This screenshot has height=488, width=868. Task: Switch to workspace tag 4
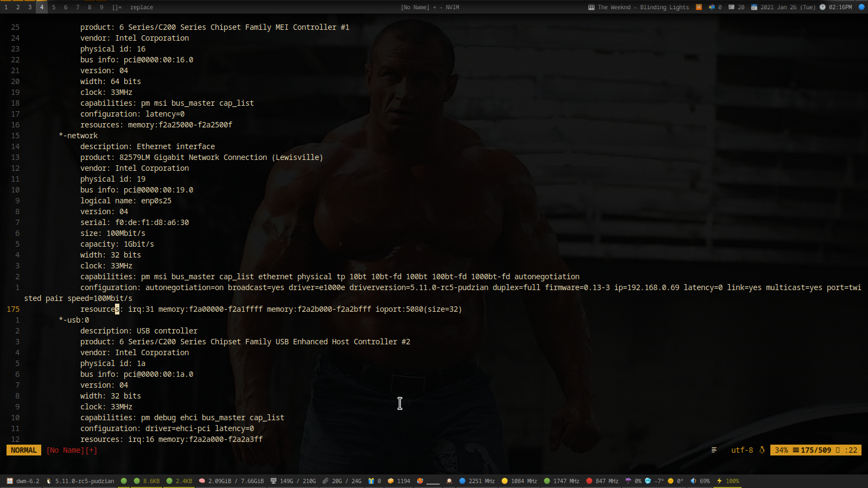[42, 7]
